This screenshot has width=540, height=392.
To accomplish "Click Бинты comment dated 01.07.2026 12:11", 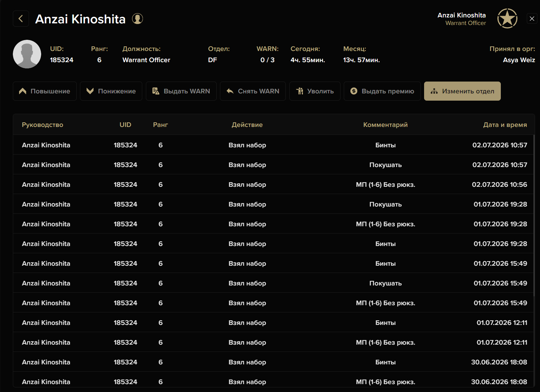I will point(386,323).
